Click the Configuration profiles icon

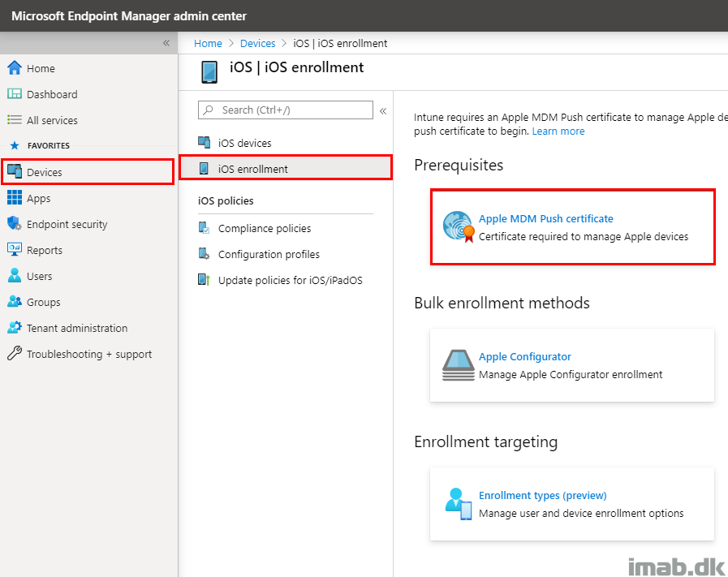click(x=204, y=253)
